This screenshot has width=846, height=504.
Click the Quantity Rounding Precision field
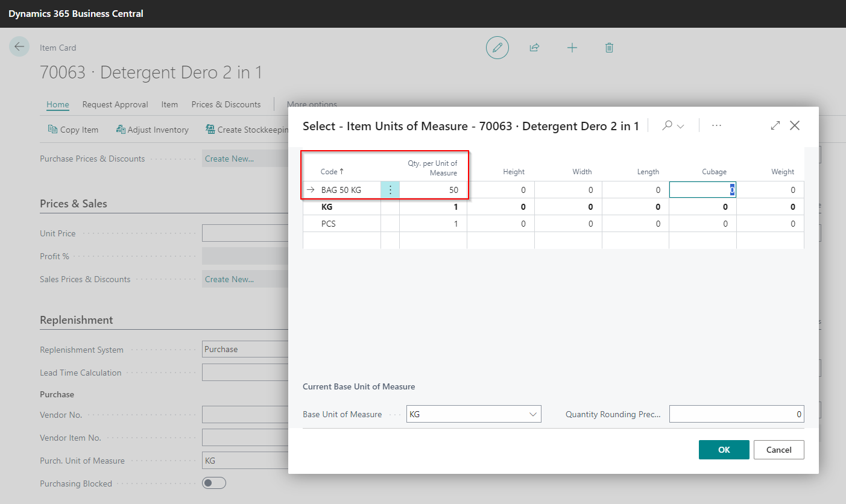[736, 414]
